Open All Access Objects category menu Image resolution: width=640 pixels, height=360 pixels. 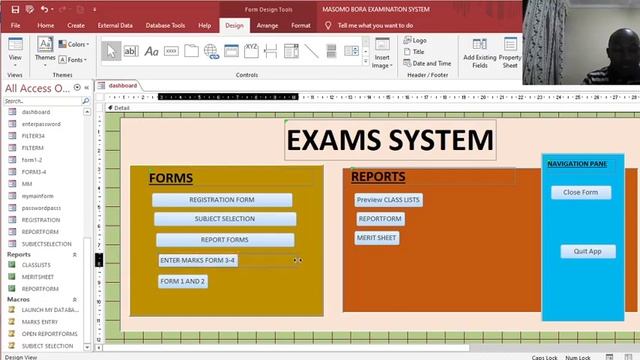click(x=77, y=88)
